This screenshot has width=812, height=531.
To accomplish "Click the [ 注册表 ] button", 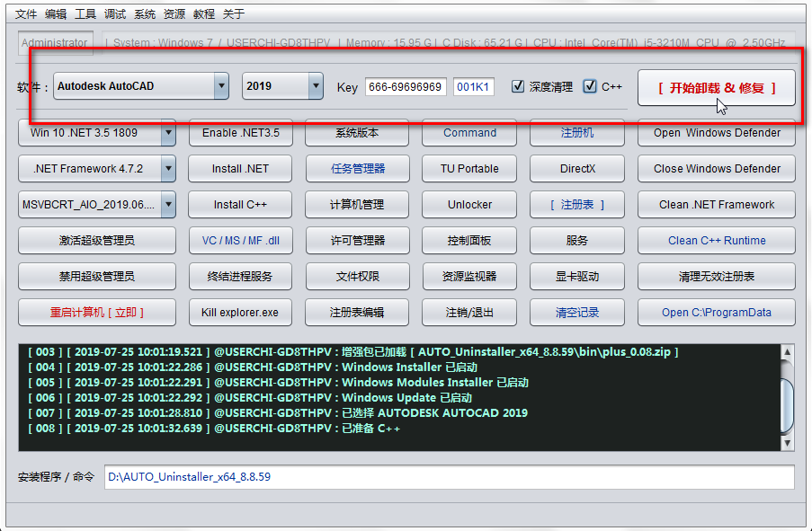I will pos(577,205).
